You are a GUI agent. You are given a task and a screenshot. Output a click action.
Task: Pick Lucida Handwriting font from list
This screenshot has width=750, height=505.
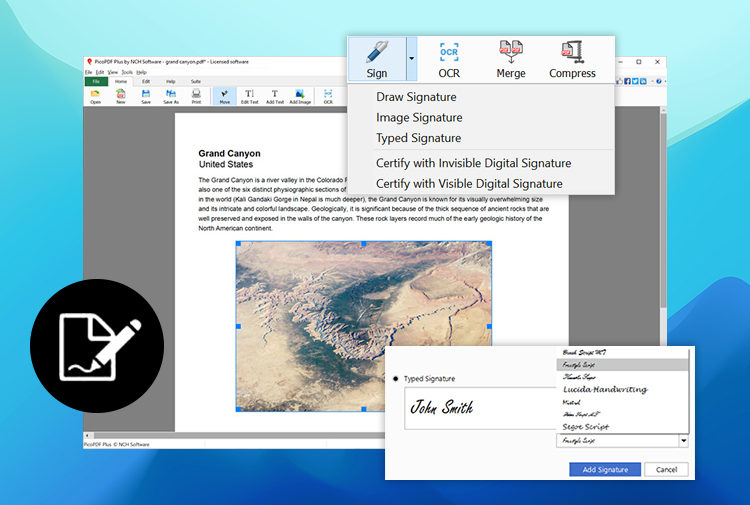[x=622, y=389]
